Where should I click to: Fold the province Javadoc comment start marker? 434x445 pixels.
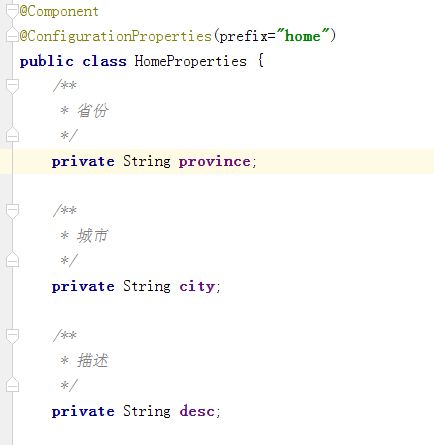click(12, 86)
